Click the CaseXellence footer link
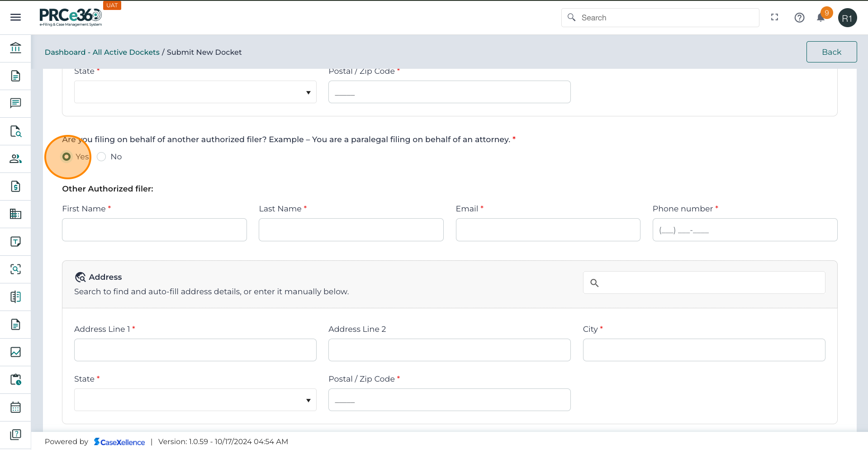Viewport: 868px width, 450px height. point(119,442)
